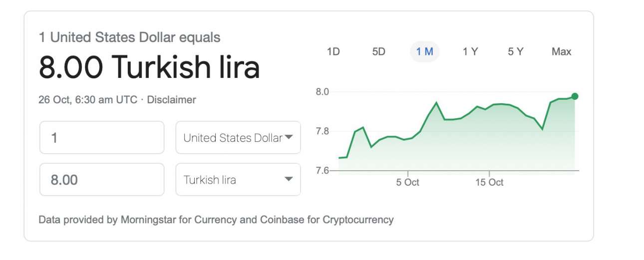Click the 26 Oct 6:30 am UTC timestamp

[x=88, y=100]
